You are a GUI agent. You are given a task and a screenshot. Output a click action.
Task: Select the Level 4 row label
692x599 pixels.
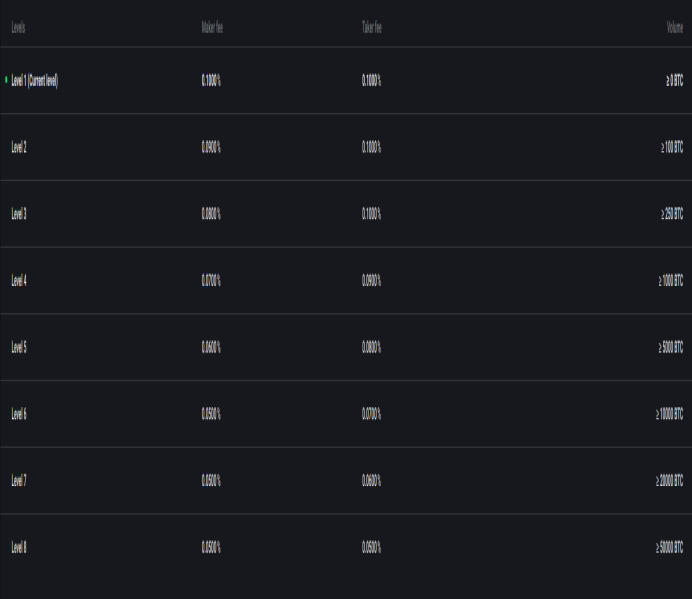pyautogui.click(x=19, y=280)
